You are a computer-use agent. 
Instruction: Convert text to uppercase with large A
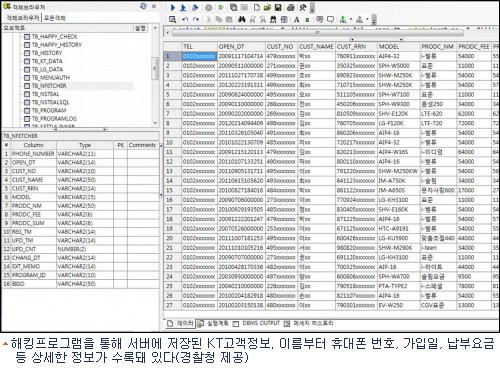tap(296, 20)
